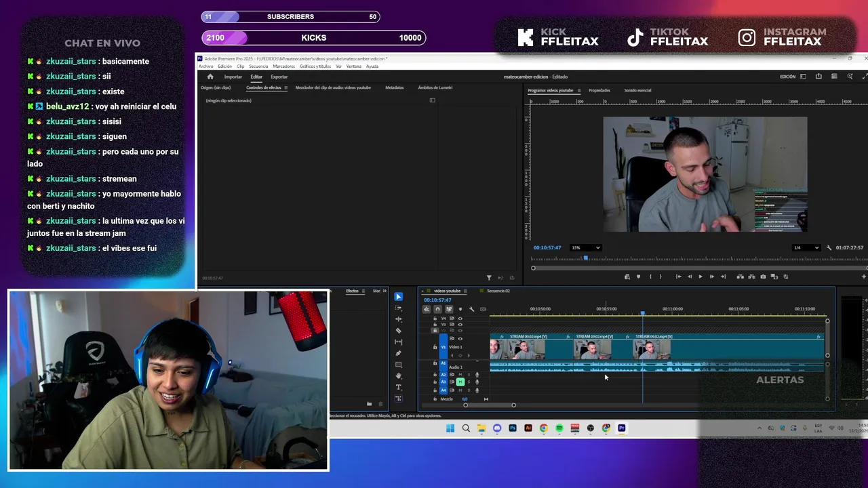Click Export Frame camera icon
This screenshot has width=868, height=488.
[x=763, y=277]
